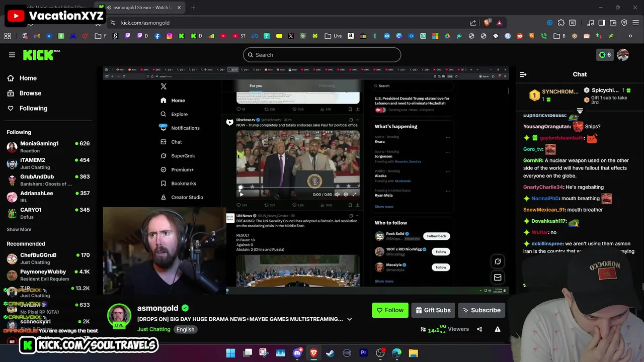The image size is (644, 362).
Task: Click the share icon next to viewer count
Action: click(479, 329)
